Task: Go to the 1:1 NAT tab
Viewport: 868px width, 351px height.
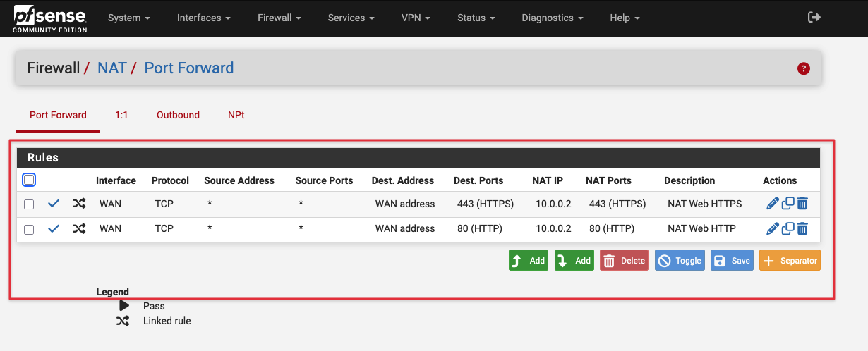Action: [x=121, y=115]
